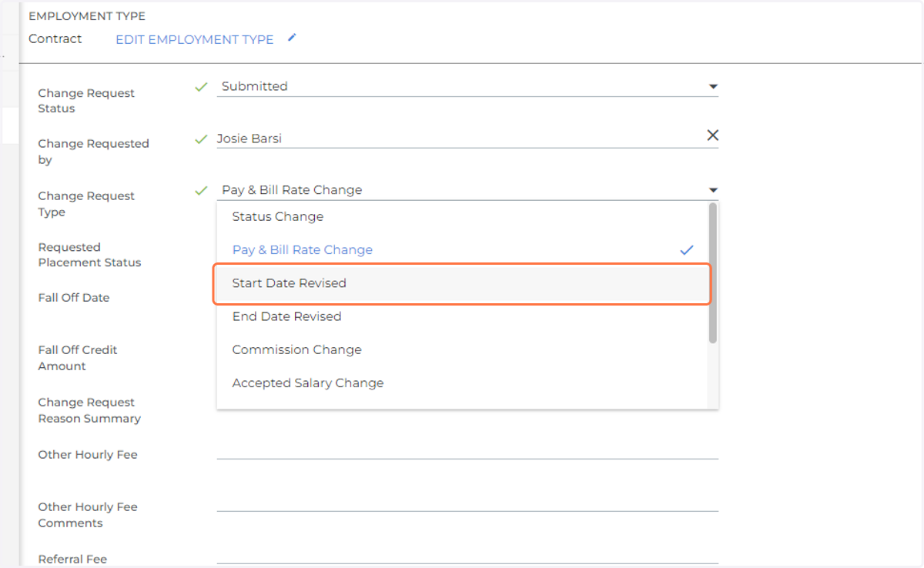Pick End Date Revised from the dropdown
This screenshot has width=924, height=568.
[461, 316]
